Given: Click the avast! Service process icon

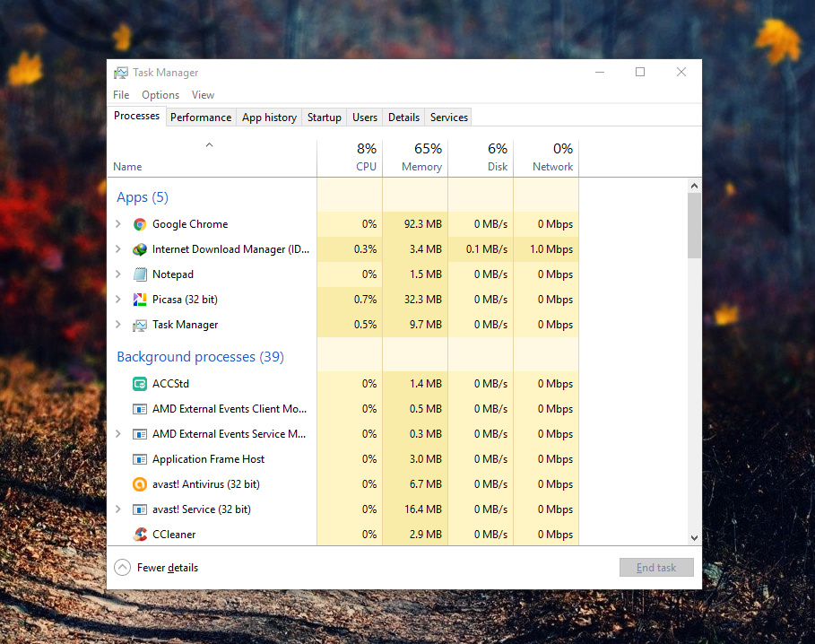Looking at the screenshot, I should point(139,509).
